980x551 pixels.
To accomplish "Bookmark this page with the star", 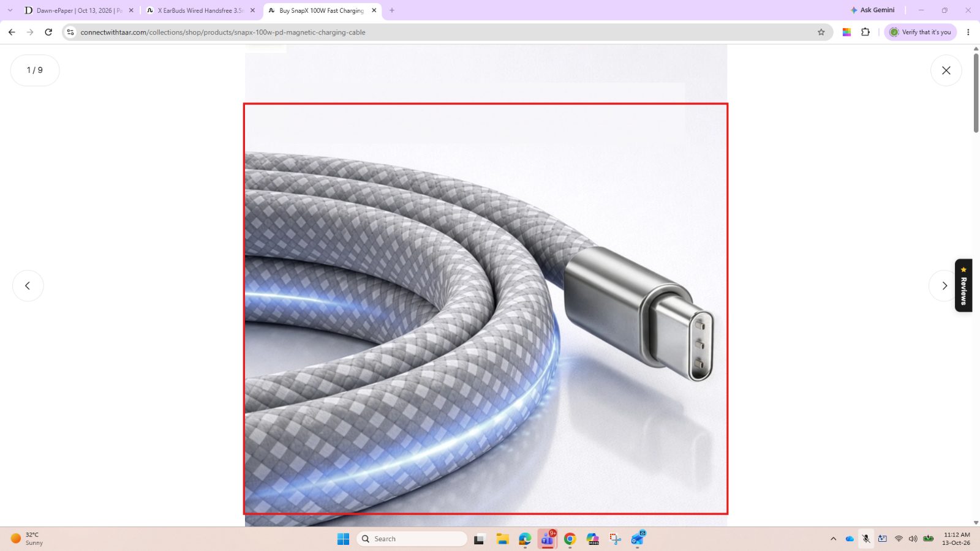I will [821, 32].
